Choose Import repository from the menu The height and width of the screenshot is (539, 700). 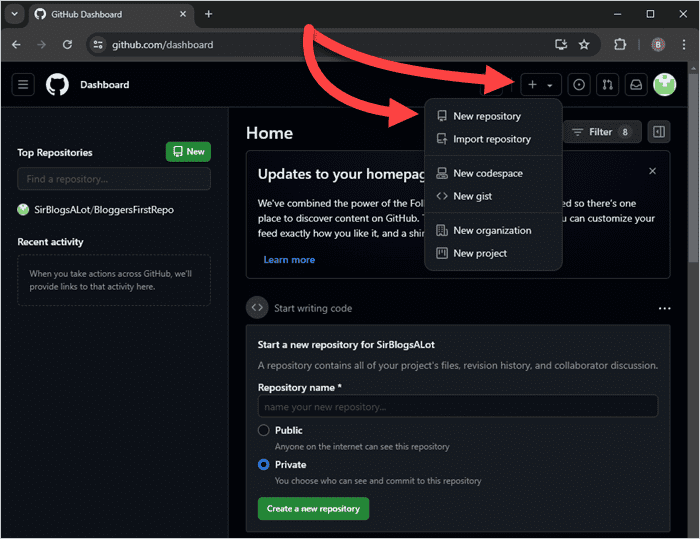[493, 139]
